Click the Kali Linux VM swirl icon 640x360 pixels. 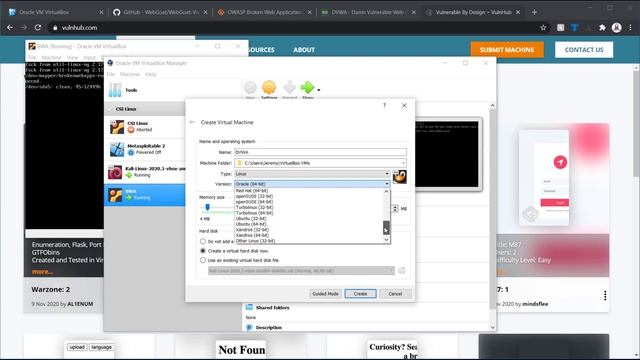(x=116, y=172)
